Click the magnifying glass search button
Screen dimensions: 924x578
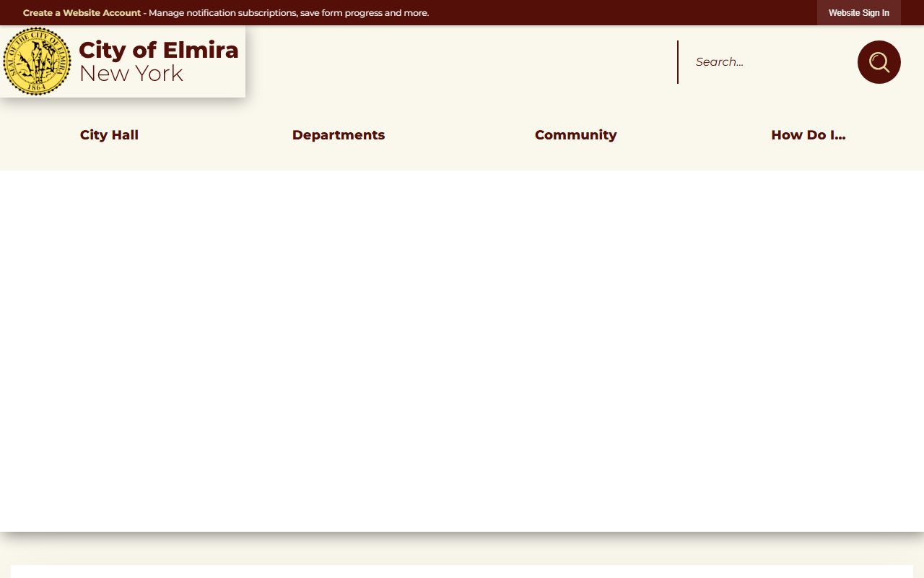(x=879, y=62)
